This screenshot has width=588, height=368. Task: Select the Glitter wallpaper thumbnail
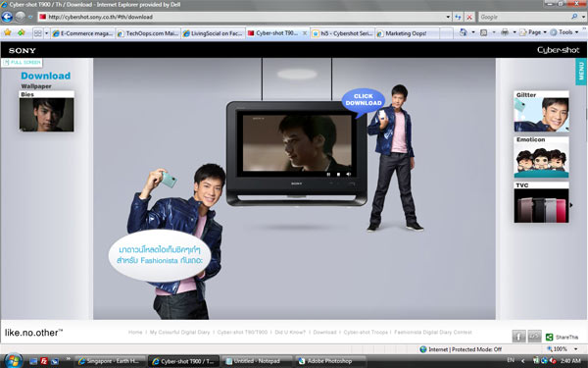point(541,111)
